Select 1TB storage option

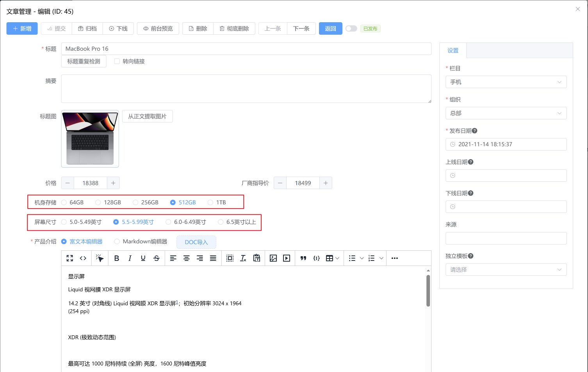[210, 202]
